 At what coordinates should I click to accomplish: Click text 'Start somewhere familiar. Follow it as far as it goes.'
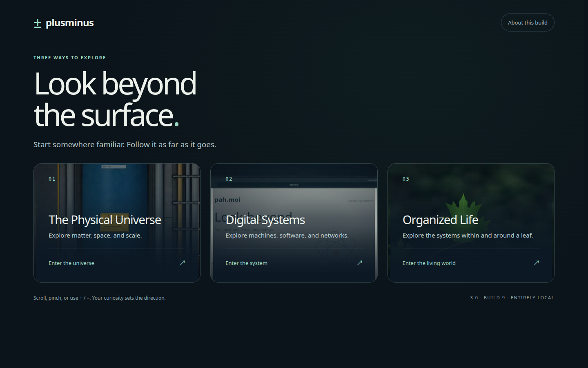click(125, 145)
